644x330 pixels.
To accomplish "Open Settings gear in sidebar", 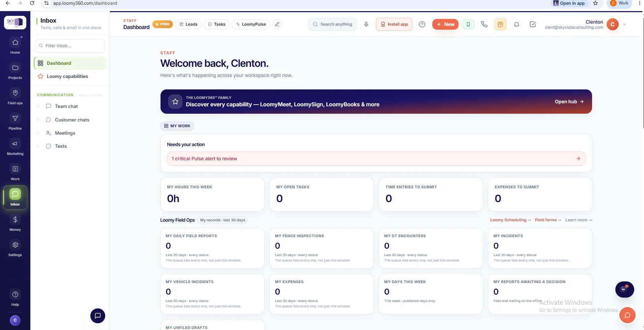I will [x=15, y=248].
